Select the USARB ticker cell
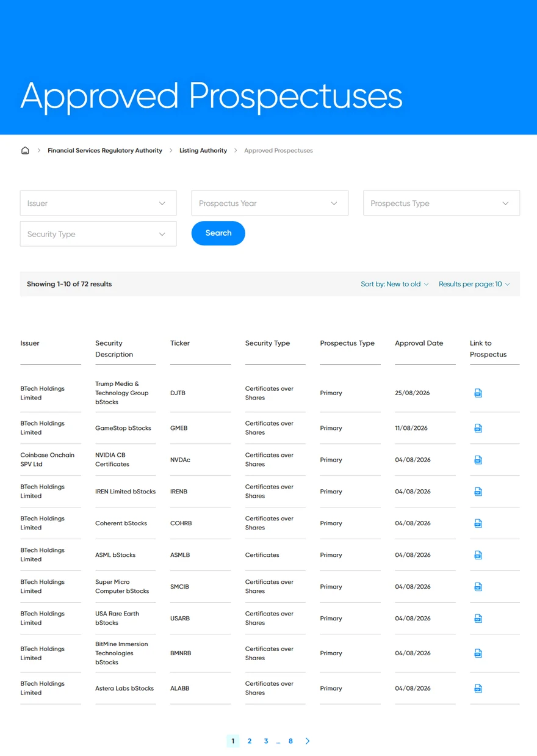The width and height of the screenshot is (537, 756). 180,619
